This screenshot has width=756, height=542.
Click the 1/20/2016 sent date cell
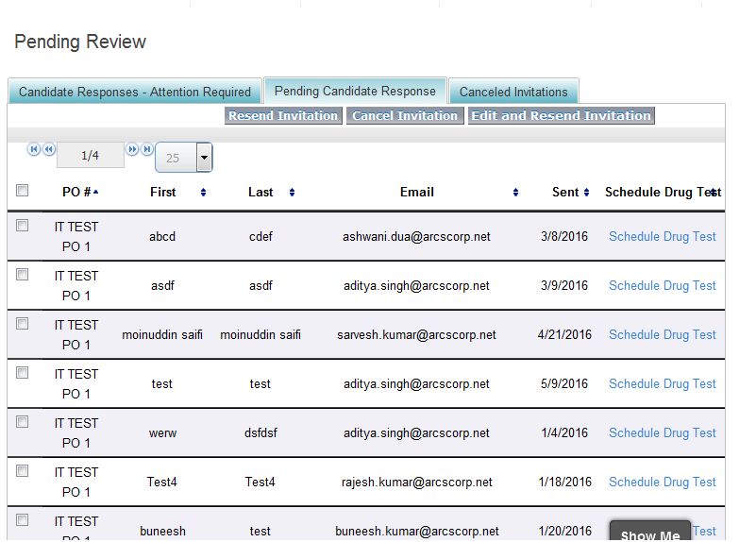coord(564,531)
